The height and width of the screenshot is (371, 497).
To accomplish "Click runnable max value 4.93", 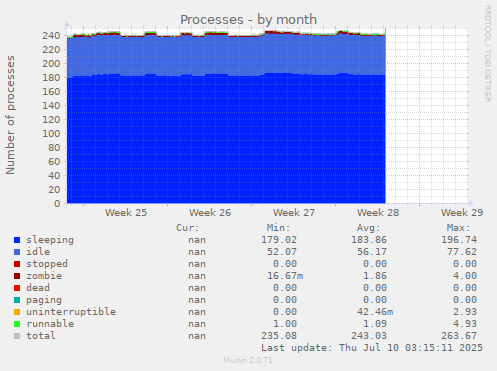I will (x=465, y=324).
